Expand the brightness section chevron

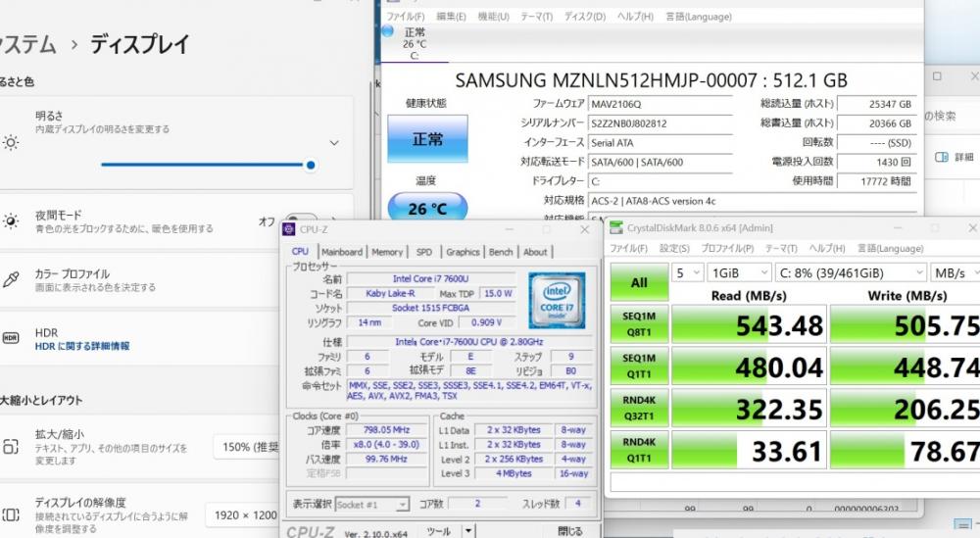coord(334,143)
